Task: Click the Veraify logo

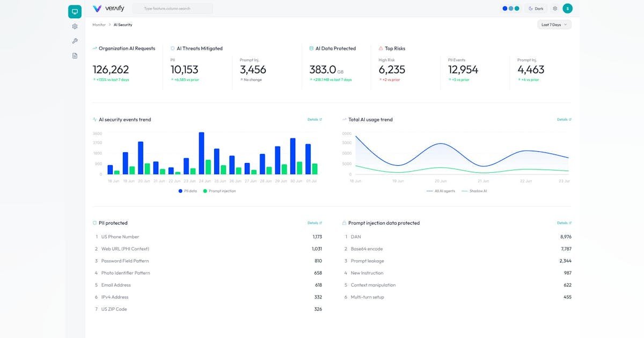Action: (107, 9)
